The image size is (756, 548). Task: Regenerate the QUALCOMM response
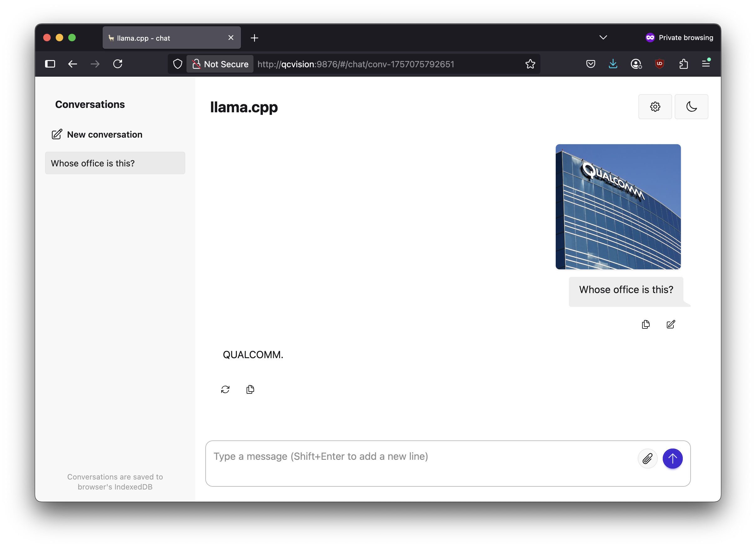225,389
